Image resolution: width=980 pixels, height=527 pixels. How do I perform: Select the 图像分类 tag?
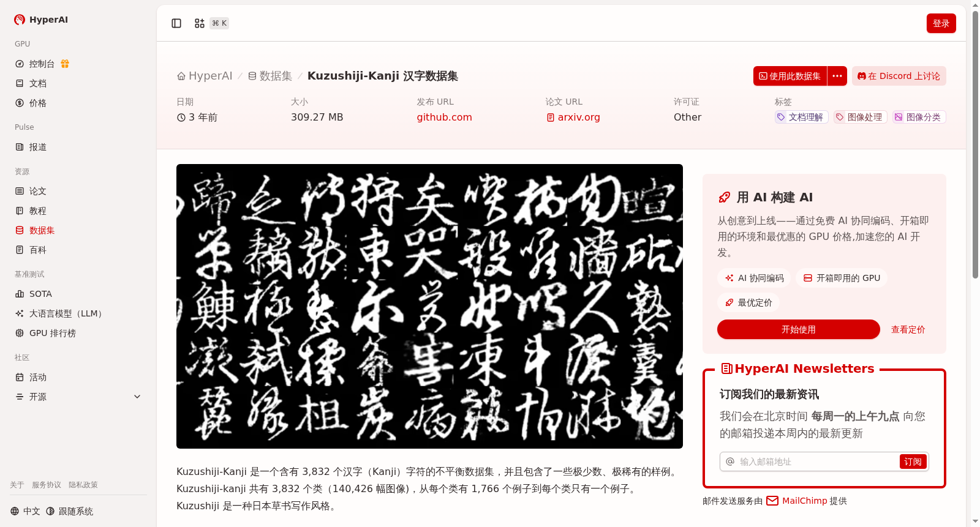919,117
